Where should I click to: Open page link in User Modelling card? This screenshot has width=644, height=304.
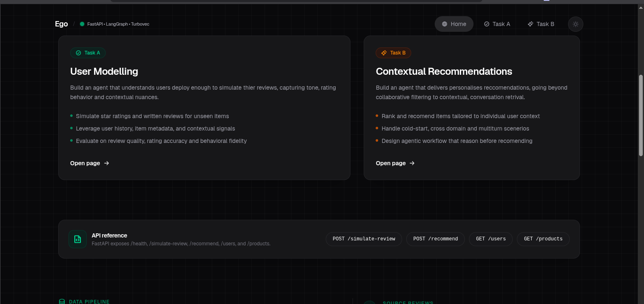[90, 163]
